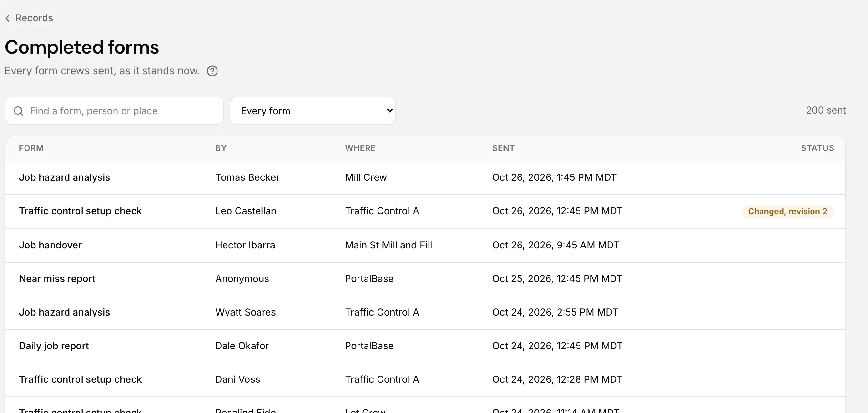
Task: Click the SENT column header
Action: (503, 148)
